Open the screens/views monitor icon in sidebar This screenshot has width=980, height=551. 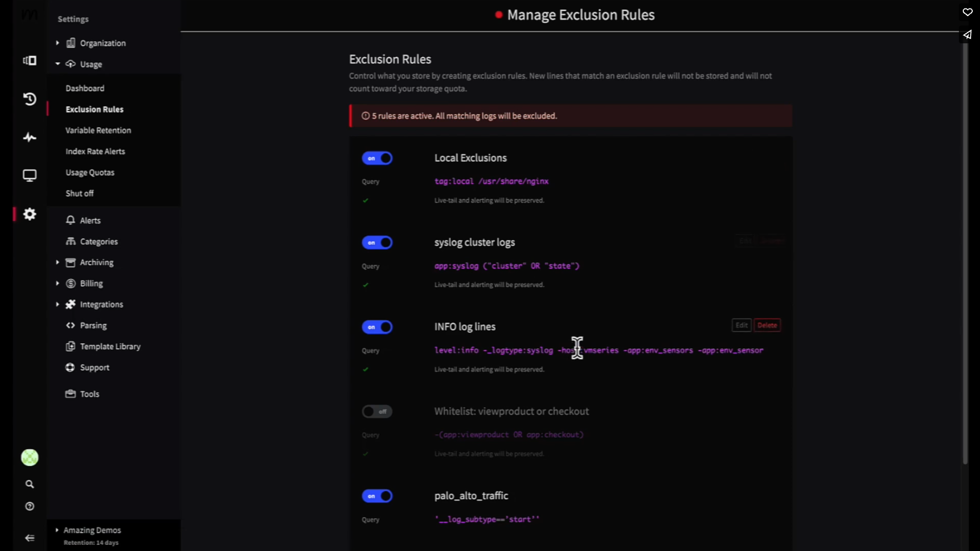coord(29,176)
